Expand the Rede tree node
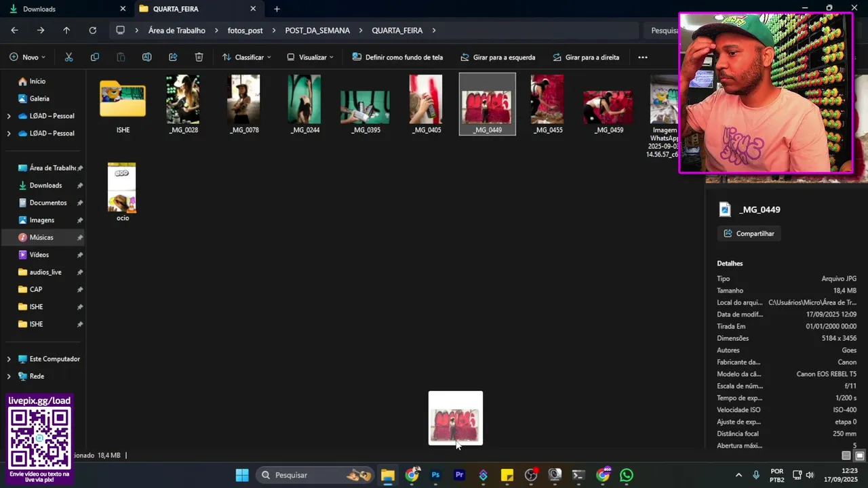The height and width of the screenshot is (488, 868). click(9, 376)
